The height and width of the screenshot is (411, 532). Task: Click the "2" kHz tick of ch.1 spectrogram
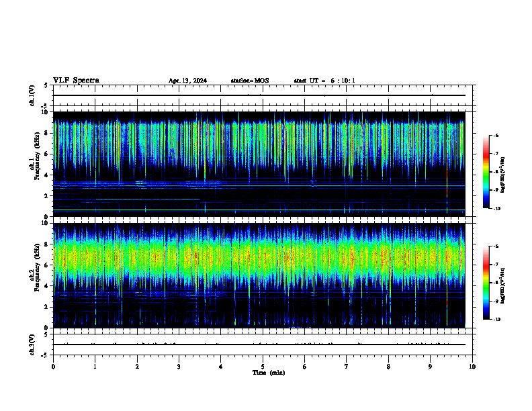(47, 196)
